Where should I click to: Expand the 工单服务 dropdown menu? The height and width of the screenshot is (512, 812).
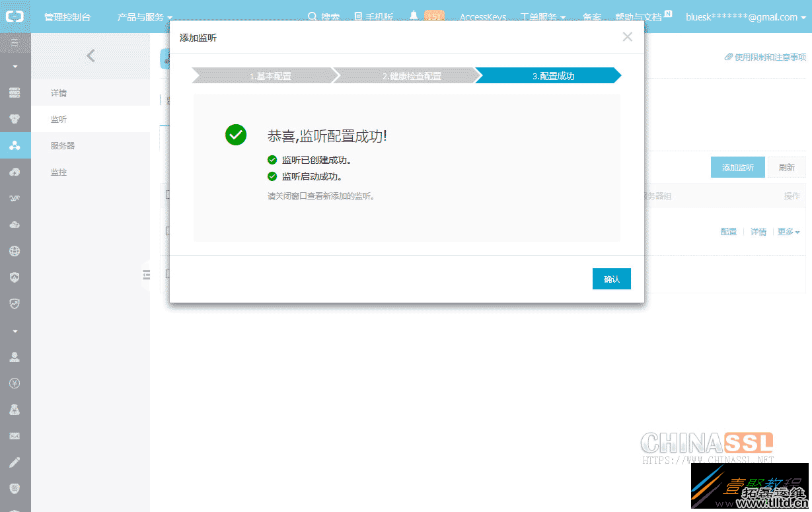point(539,17)
